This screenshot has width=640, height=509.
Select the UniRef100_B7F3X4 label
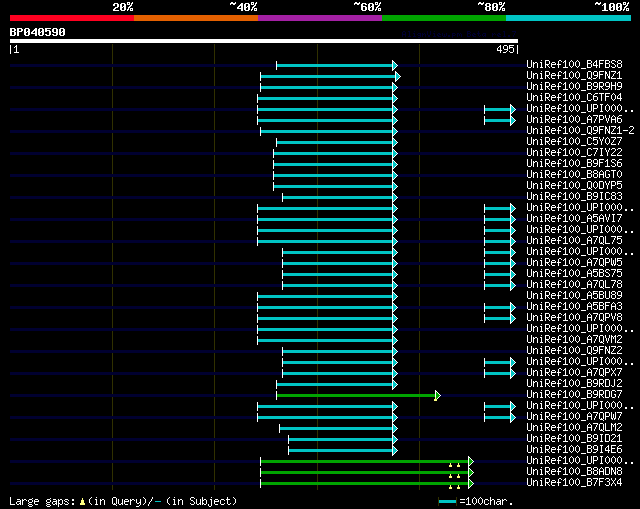point(574,483)
